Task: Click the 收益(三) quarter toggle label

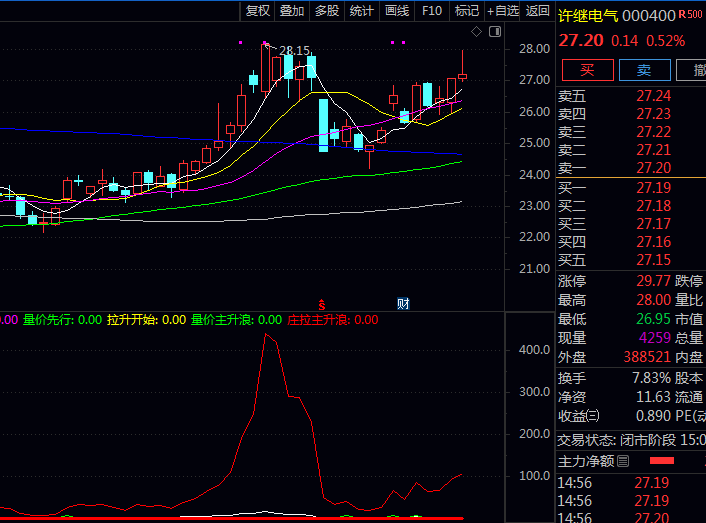Action: tap(579, 416)
